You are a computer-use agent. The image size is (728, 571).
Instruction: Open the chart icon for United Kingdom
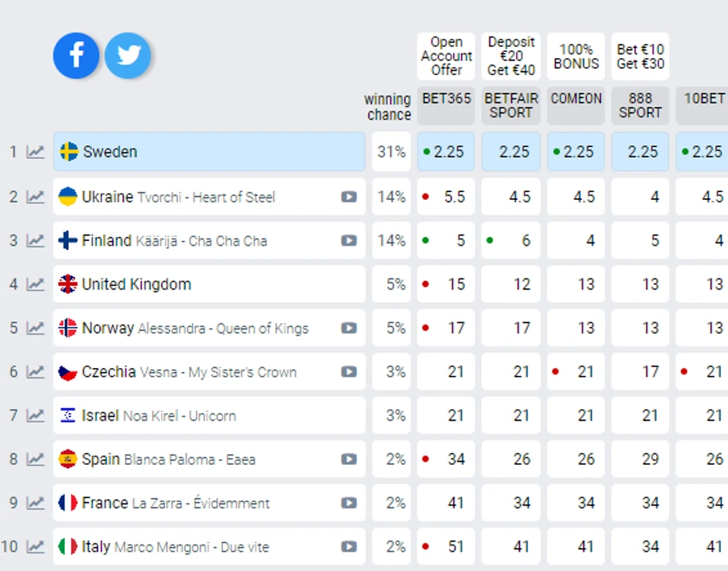click(36, 284)
